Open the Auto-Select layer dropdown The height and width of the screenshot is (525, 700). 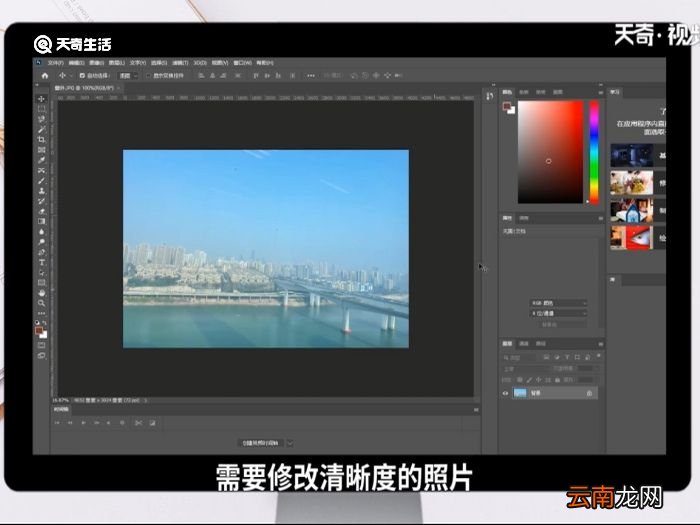128,76
